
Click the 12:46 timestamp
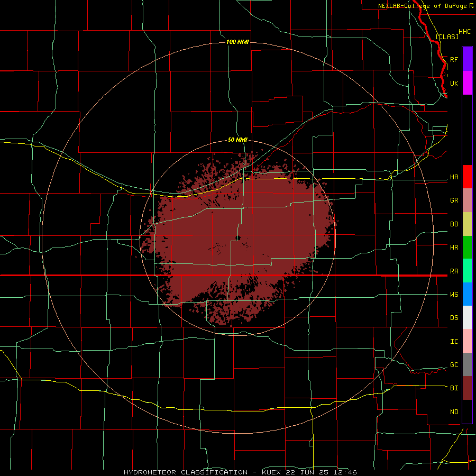point(344,472)
